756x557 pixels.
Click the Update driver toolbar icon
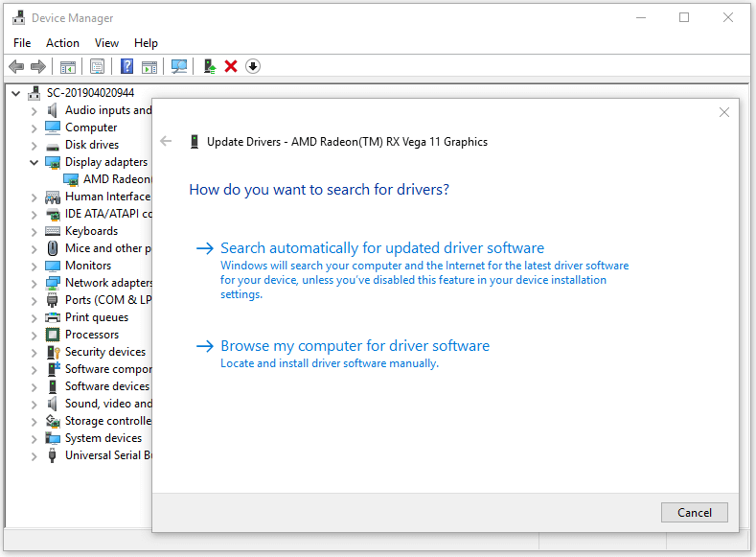209,66
